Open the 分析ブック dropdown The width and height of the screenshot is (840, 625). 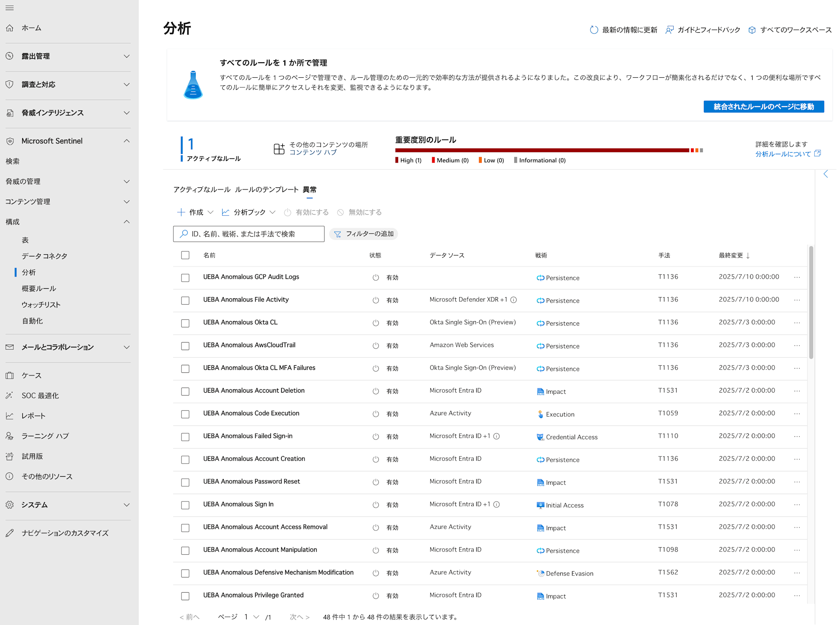249,212
